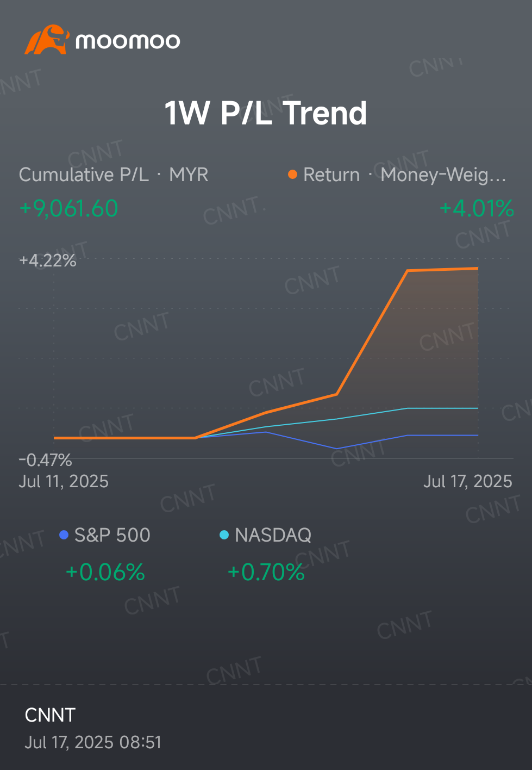Click the -0.47% lower axis label
This screenshot has width=532, height=770.
point(46,460)
